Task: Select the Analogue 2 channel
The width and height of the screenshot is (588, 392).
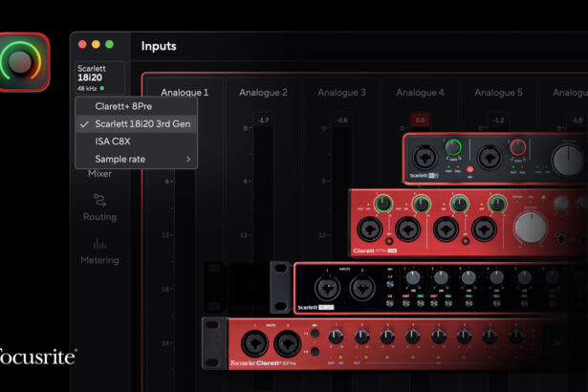Action: [x=263, y=93]
